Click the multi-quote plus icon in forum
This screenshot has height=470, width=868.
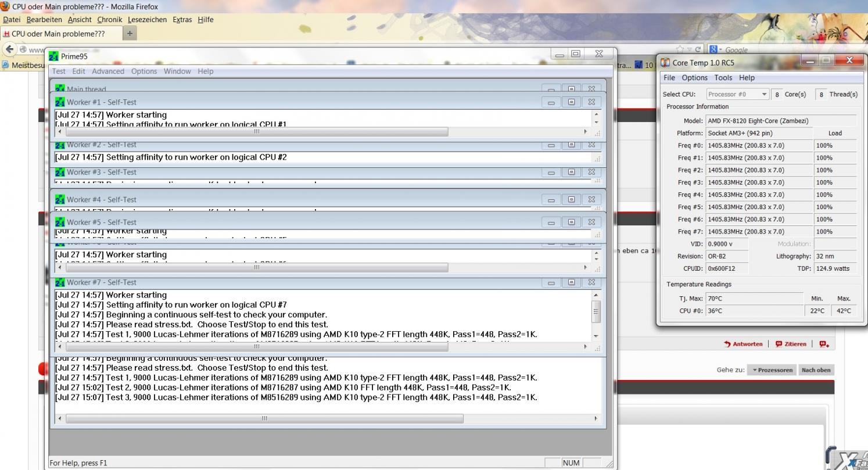(x=823, y=344)
